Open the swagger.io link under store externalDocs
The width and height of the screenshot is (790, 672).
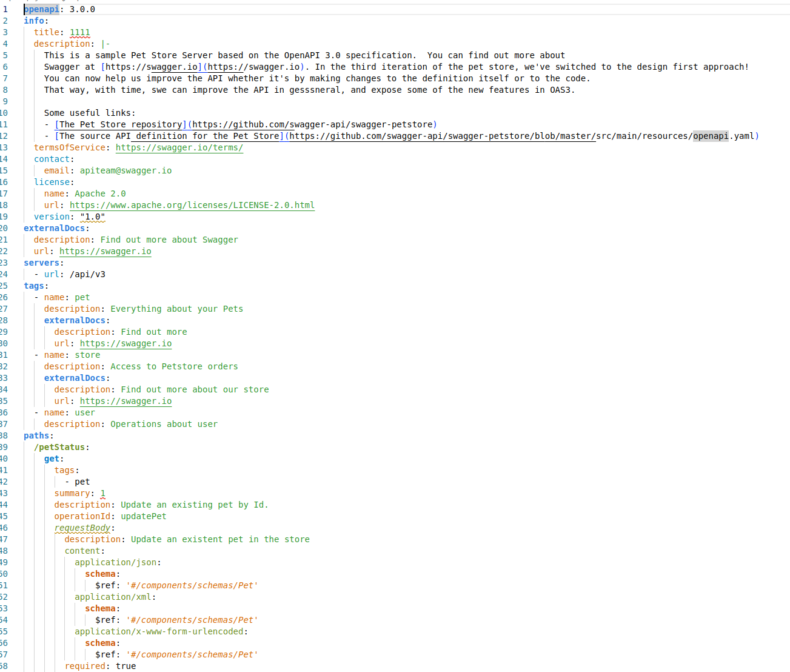[126, 401]
